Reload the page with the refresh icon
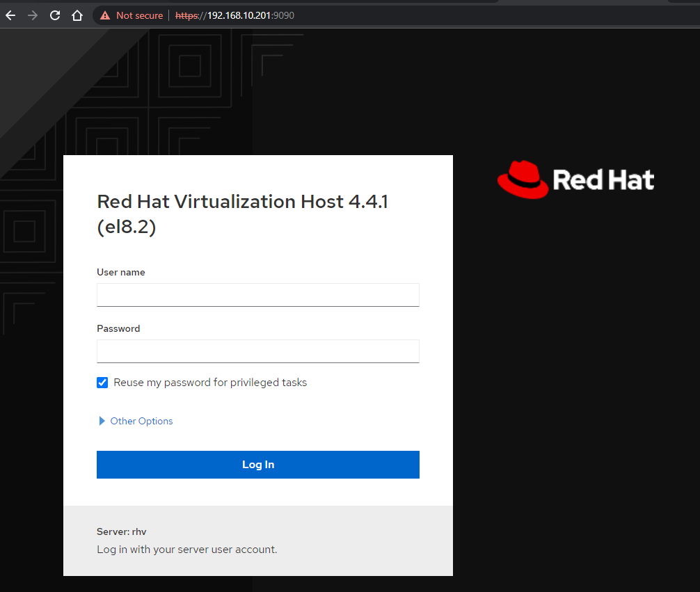700x592 pixels. coord(55,15)
